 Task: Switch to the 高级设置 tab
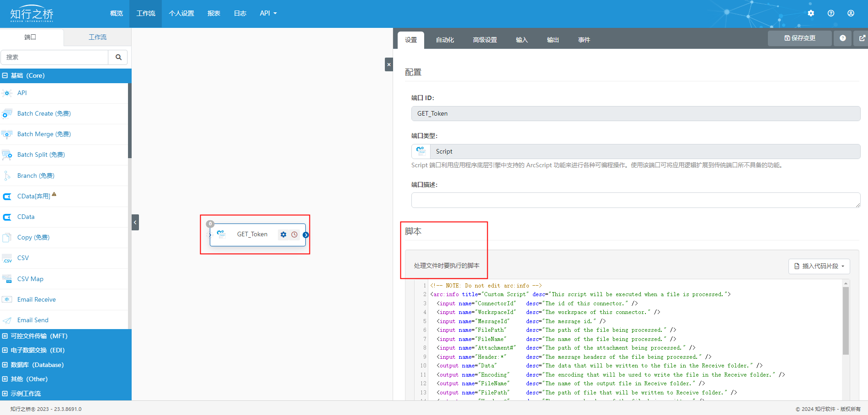485,40
